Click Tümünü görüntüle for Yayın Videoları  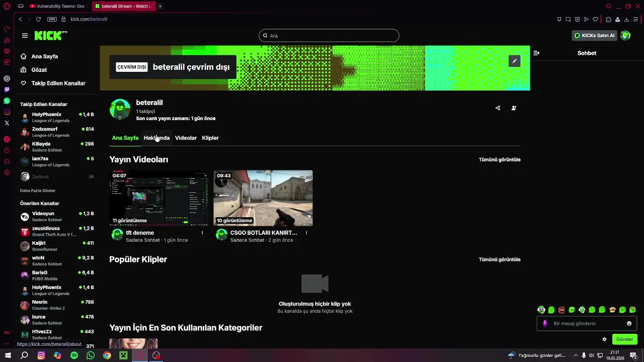point(500,159)
